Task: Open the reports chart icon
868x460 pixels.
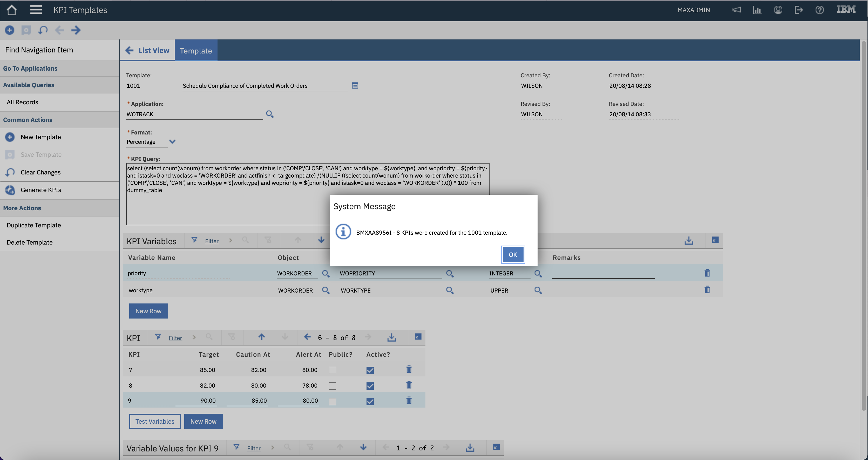Action: (757, 10)
